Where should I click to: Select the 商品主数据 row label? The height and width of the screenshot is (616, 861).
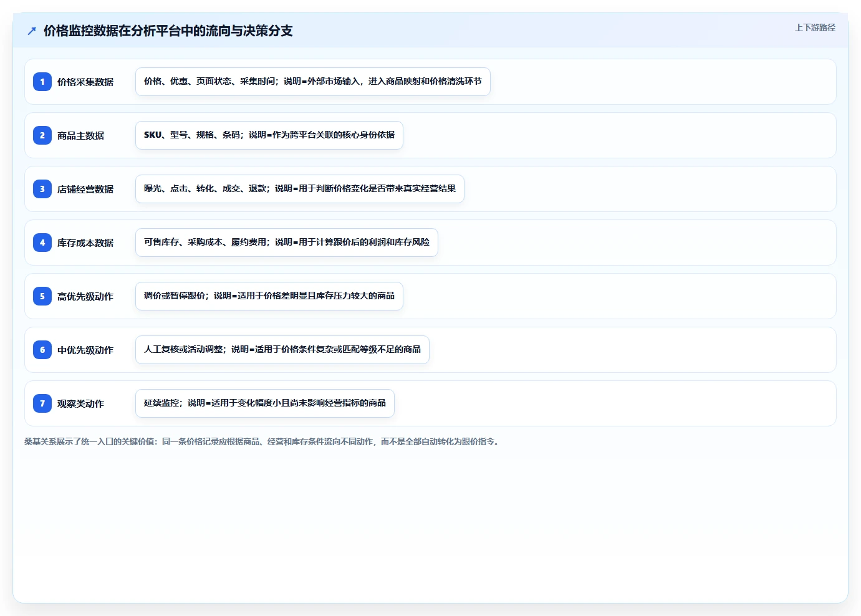click(81, 135)
